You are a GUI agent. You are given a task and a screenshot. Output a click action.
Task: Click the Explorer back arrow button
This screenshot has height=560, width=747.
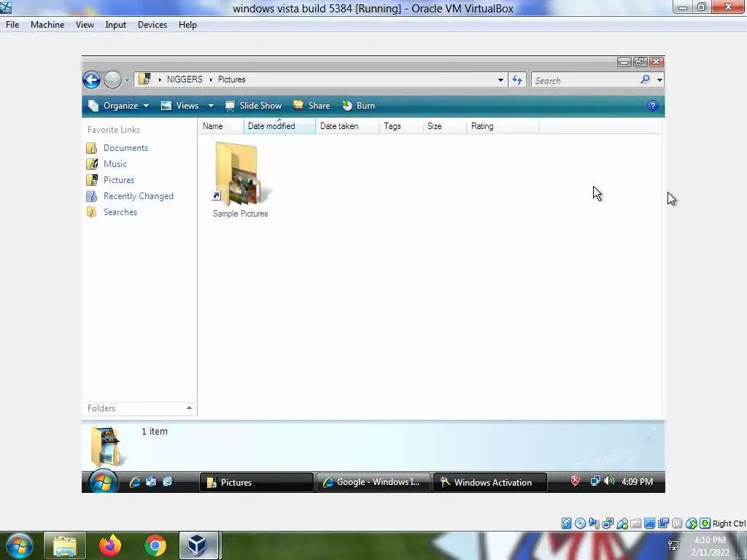(91, 80)
